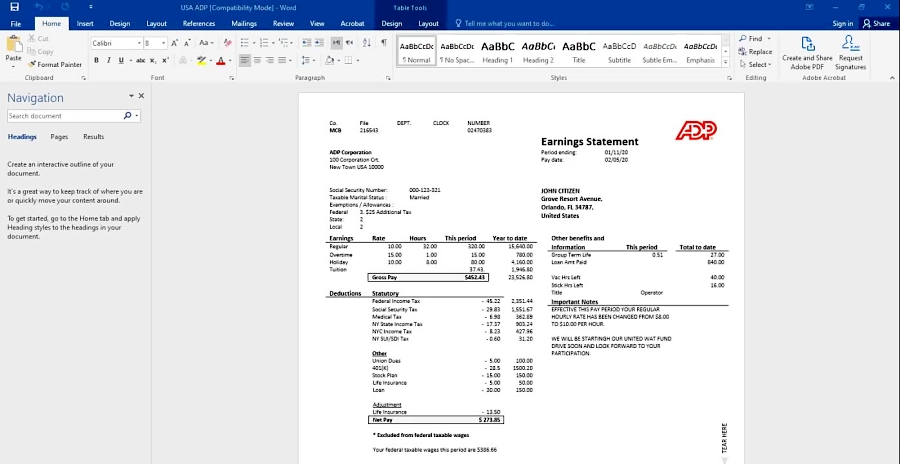Toggle Align Left paragraph alignment

(x=245, y=60)
